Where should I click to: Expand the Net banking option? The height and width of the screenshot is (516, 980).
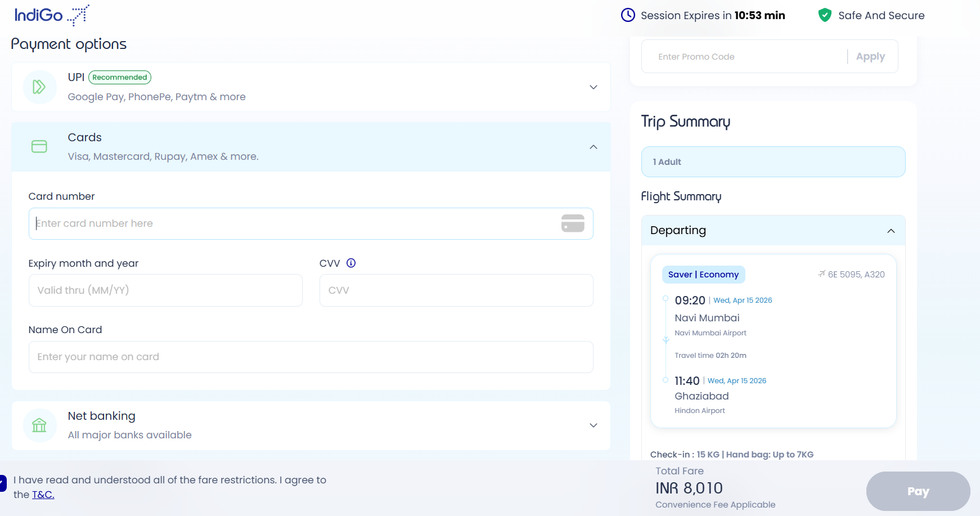[593, 425]
